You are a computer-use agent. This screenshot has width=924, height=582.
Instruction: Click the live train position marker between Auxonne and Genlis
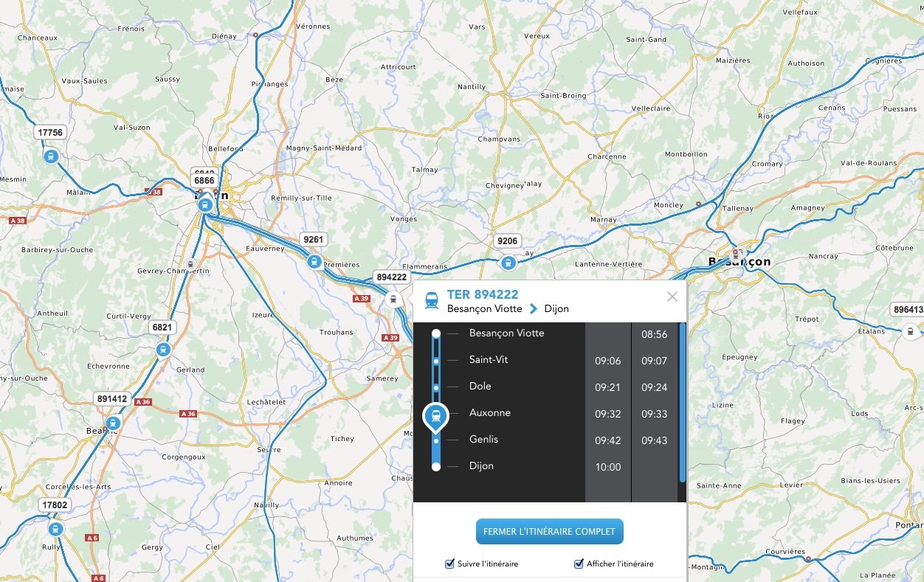click(435, 417)
